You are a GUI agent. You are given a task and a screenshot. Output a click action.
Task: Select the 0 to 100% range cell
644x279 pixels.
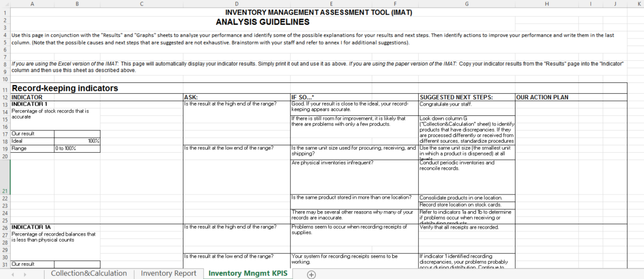[x=77, y=148]
